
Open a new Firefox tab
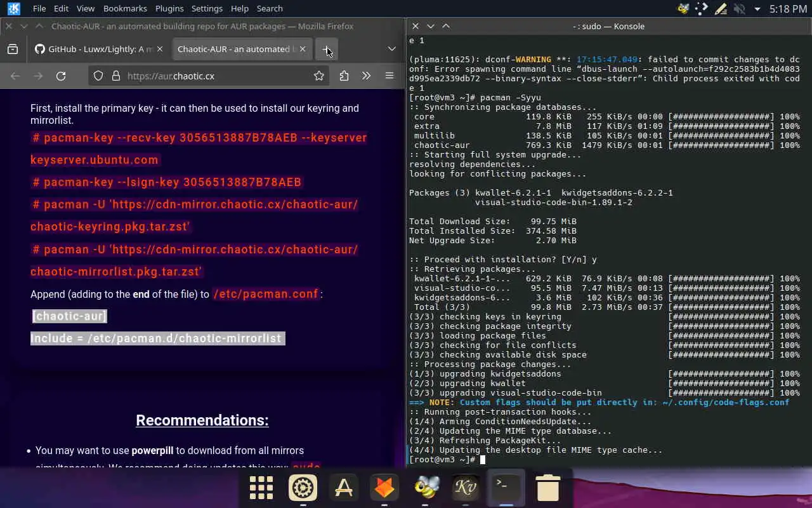pos(326,49)
